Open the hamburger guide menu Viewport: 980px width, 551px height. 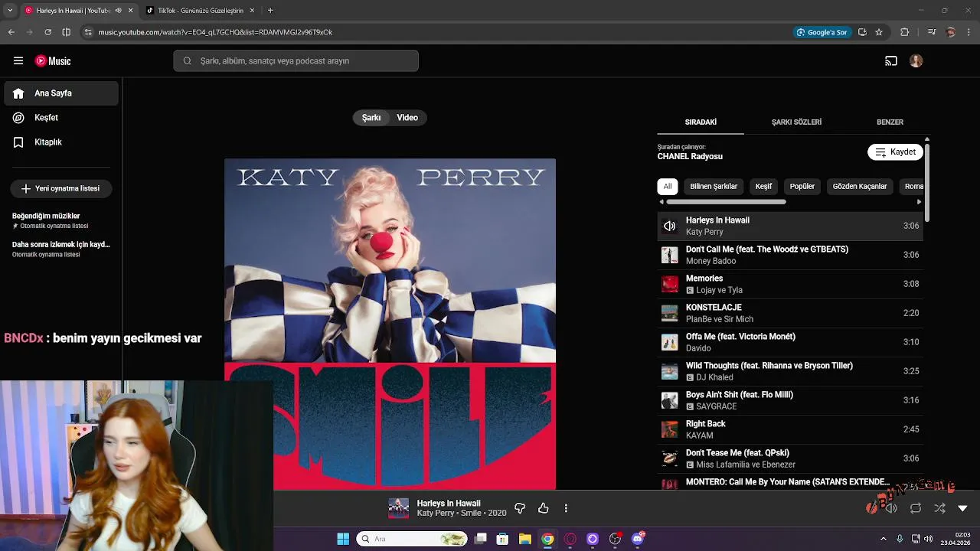(18, 61)
